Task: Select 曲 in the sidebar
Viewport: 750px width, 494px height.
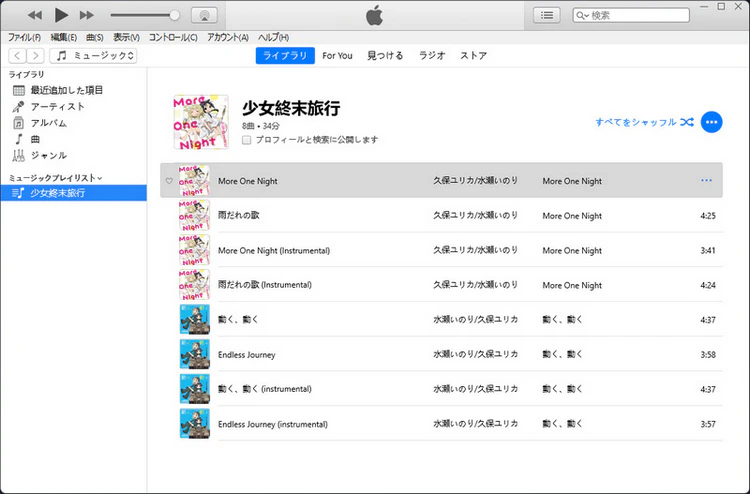Action: pyautogui.click(x=35, y=139)
